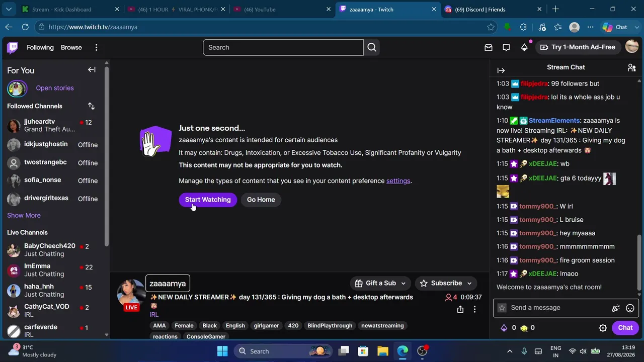644x362 pixels.
Task: Collapse the For You sidebar
Action: point(92,70)
